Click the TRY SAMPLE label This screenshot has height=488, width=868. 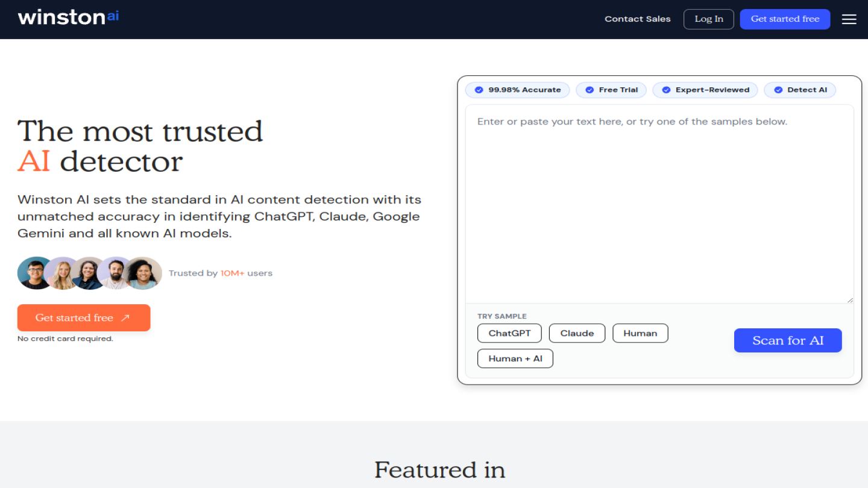(x=502, y=316)
